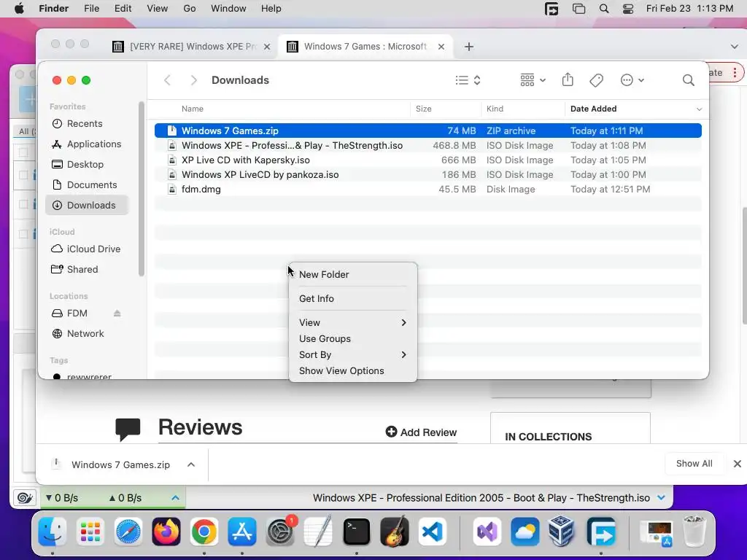Choose New Folder from context menu
Image resolution: width=747 pixels, height=560 pixels.
pos(353,274)
